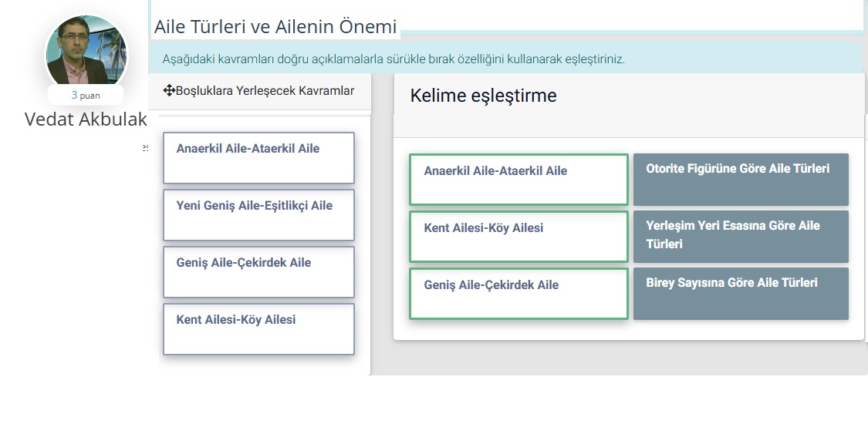The image size is (868, 434).
Task: Select the Otorite Figürüne Göre Aile Türleri box
Action: click(741, 179)
